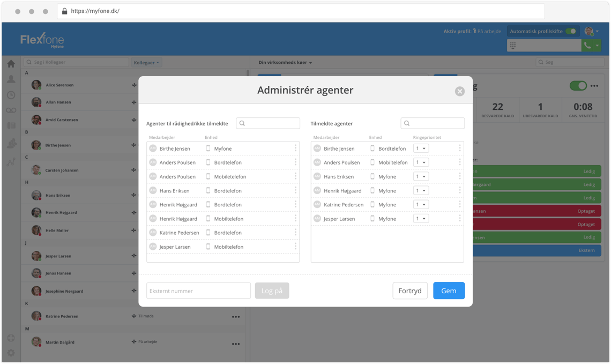
Task: Select colleague Carsten Johansen
Action: pos(62,170)
